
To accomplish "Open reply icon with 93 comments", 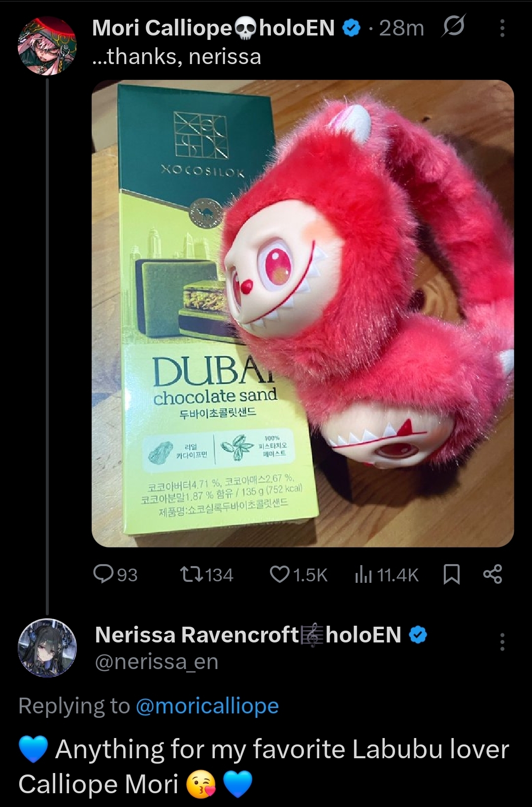I will point(116,574).
